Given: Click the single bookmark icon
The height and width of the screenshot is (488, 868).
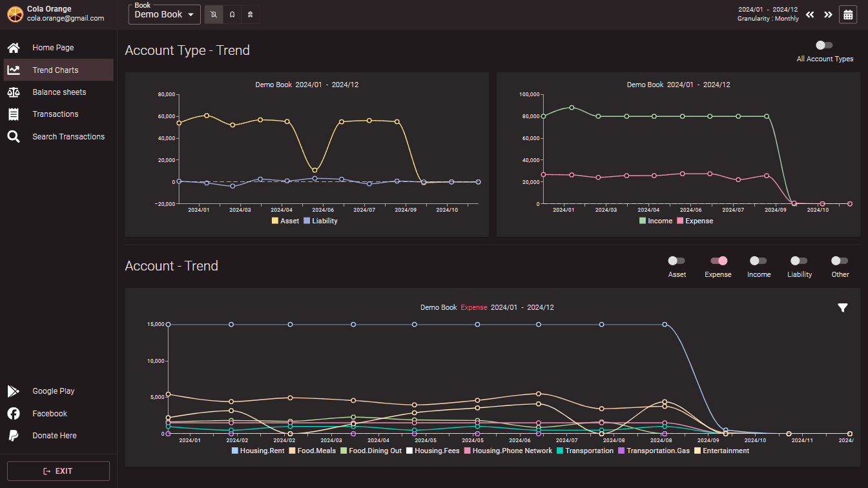Looking at the screenshot, I should (232, 14).
